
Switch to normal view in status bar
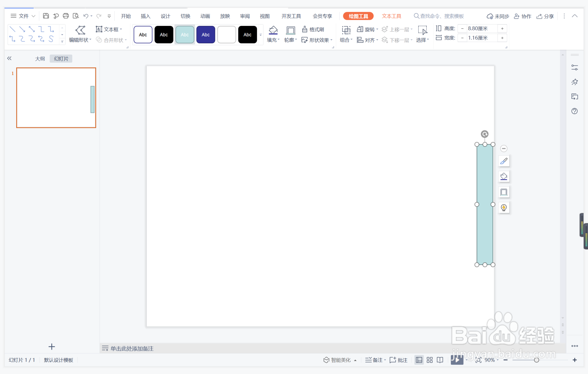coord(419,360)
